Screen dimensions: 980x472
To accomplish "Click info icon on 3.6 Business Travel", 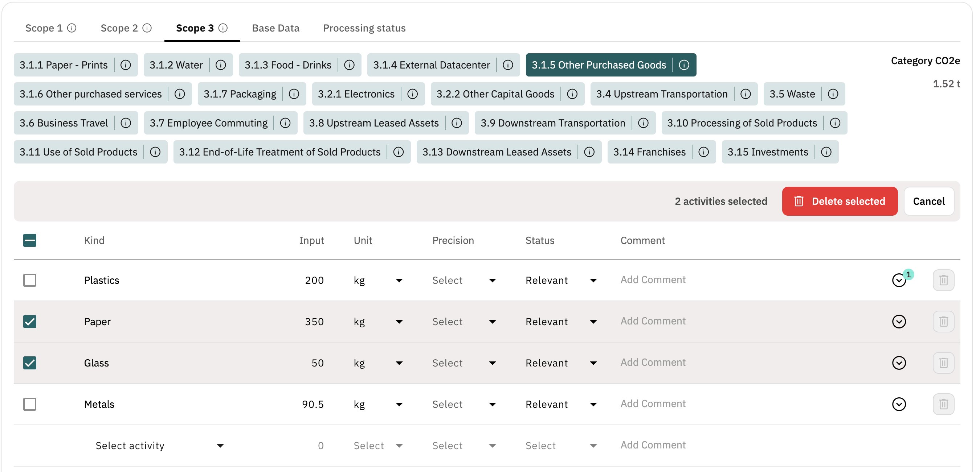I will point(126,123).
